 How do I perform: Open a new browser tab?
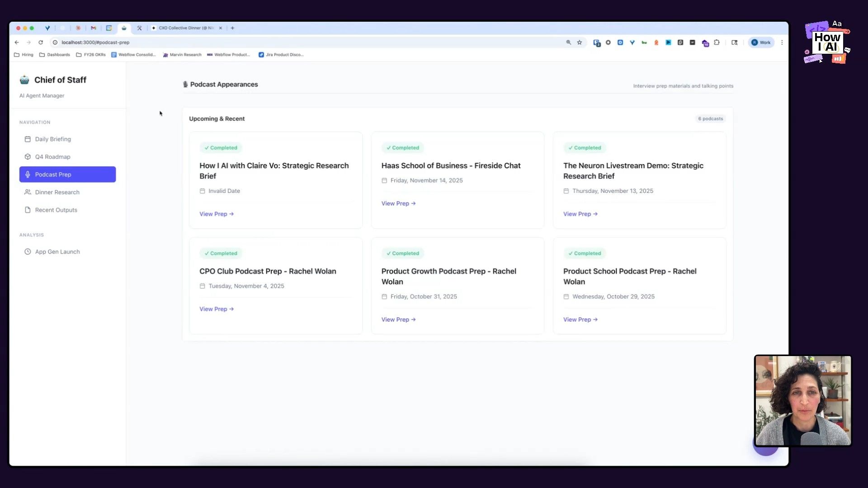(x=232, y=28)
